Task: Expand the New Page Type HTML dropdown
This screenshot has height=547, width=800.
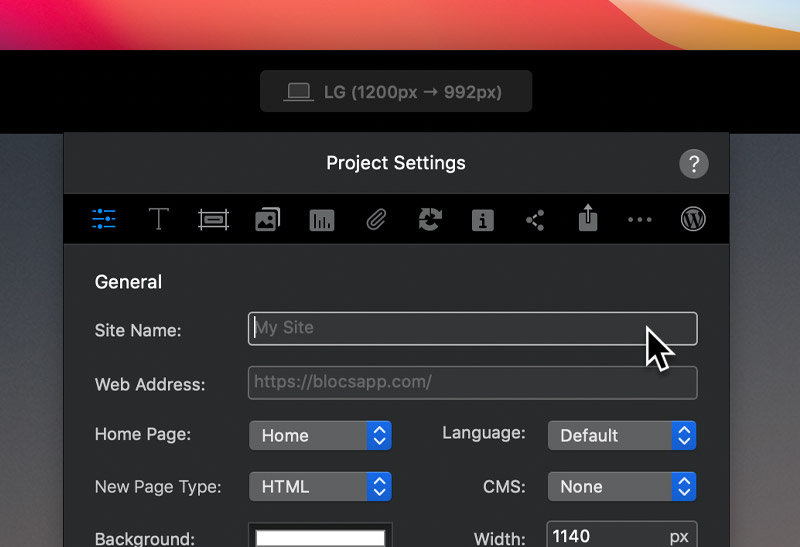Action: coord(320,486)
